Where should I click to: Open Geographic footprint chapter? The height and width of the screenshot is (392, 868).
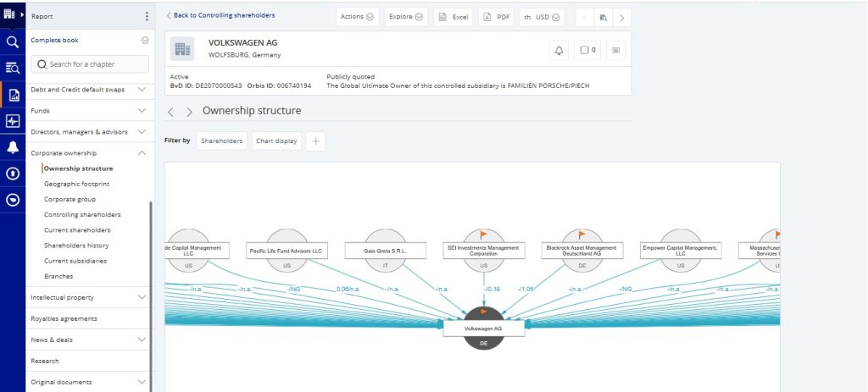[x=77, y=184]
